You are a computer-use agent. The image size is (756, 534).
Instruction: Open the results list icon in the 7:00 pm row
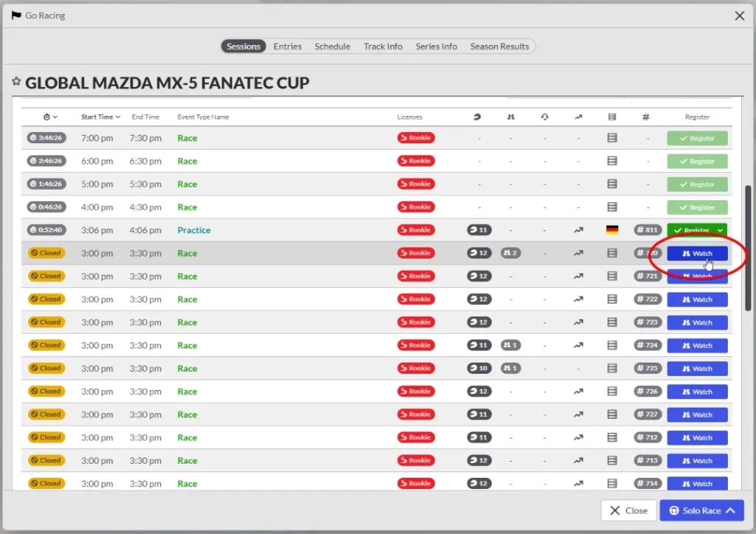click(612, 138)
